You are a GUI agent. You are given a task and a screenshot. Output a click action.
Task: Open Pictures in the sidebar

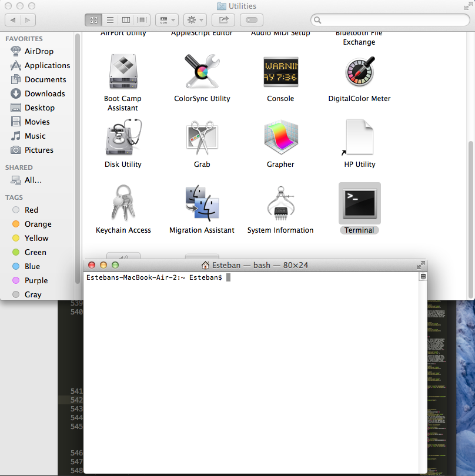pos(32,150)
